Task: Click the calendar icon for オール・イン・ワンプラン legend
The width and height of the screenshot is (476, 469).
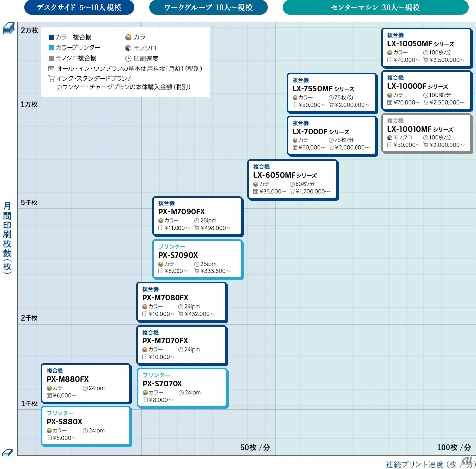Action: coord(51,68)
